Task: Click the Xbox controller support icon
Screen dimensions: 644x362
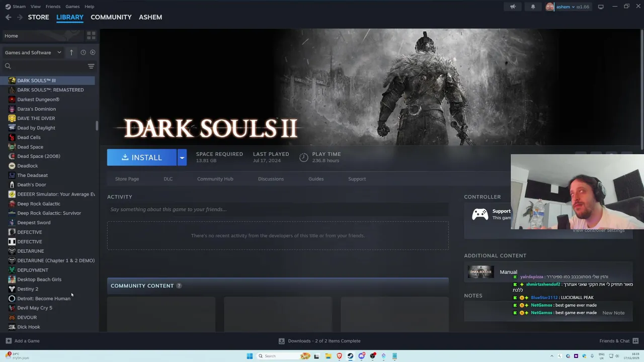Action: pyautogui.click(x=479, y=215)
